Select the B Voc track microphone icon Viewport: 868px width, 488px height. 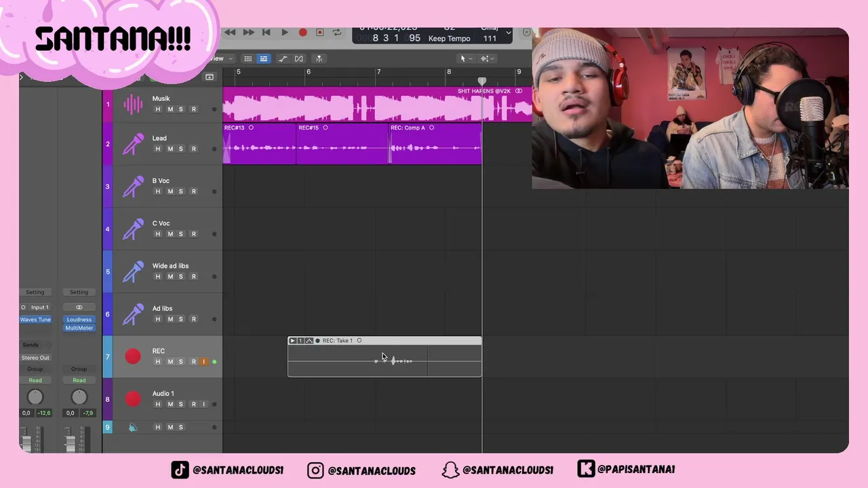[133, 186]
